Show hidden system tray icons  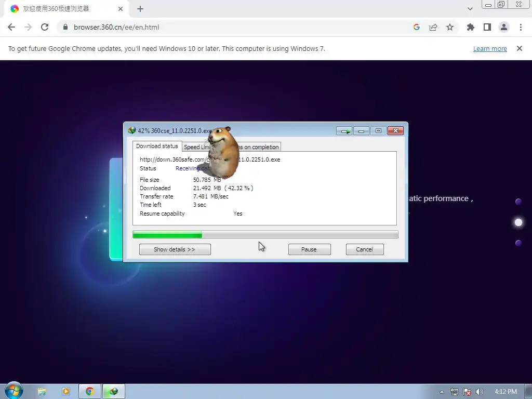point(442,392)
